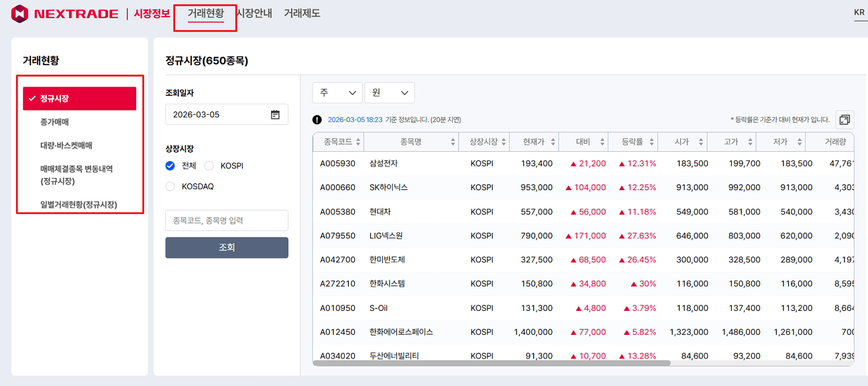
Task: Click the 종목코드, 종목명 입력 search field
Action: coord(227,220)
